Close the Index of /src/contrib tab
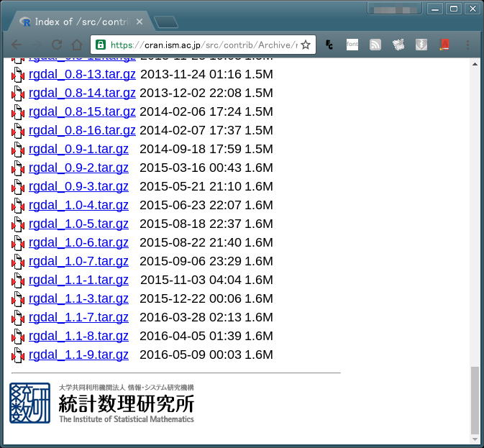 (140, 22)
